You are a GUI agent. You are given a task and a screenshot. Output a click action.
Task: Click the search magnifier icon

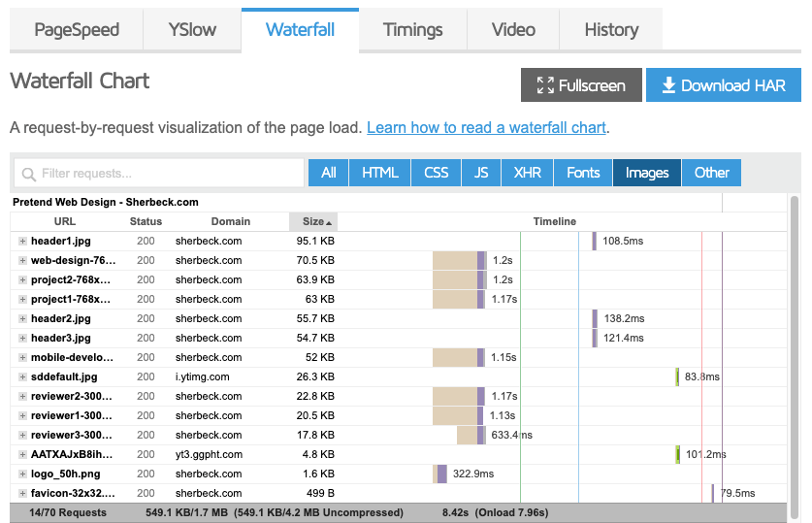pos(29,174)
